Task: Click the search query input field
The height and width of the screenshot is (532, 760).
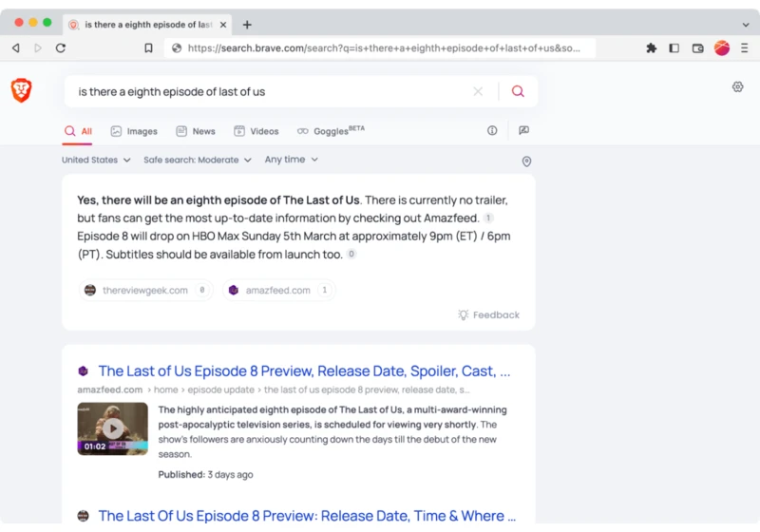Action: tap(272, 91)
